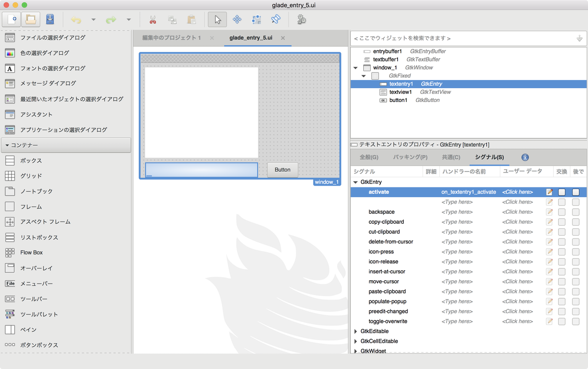Toggle the swap checkbox for the activate signal
The image size is (588, 369).
click(x=562, y=192)
